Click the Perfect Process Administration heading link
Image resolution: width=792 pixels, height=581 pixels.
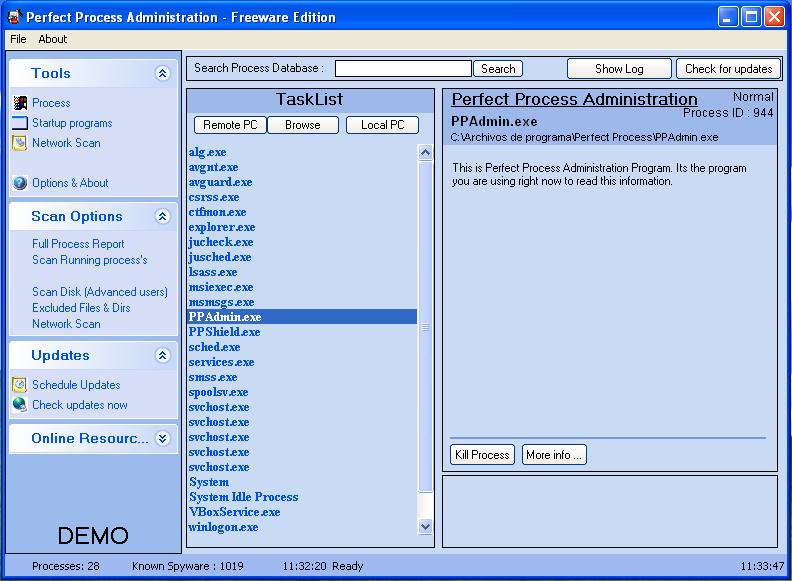(574, 99)
